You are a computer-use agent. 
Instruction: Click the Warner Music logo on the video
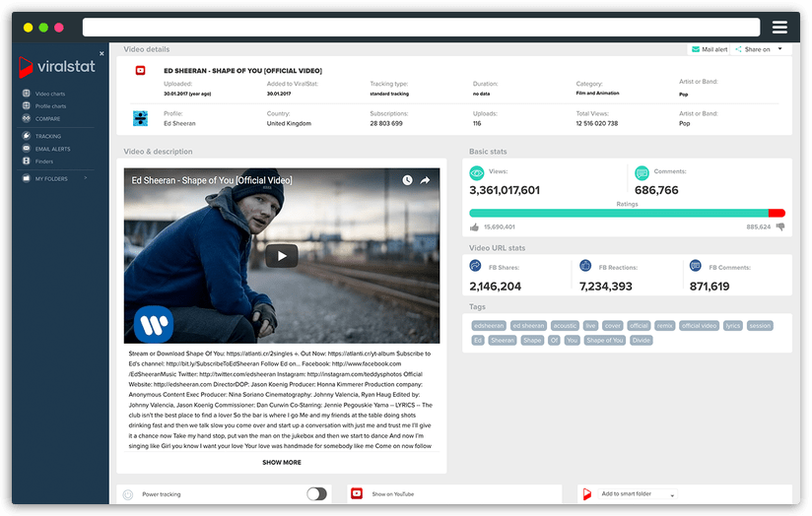tap(154, 325)
